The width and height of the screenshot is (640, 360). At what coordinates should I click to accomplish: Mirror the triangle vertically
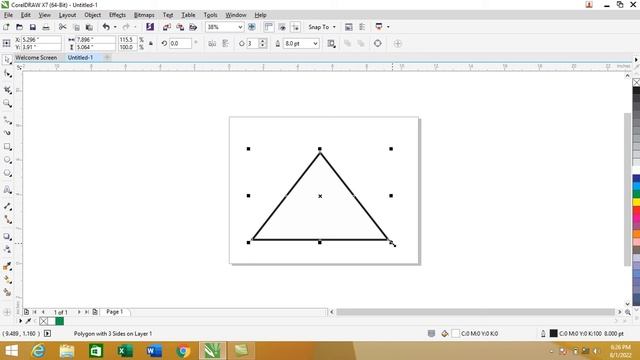coord(225,43)
